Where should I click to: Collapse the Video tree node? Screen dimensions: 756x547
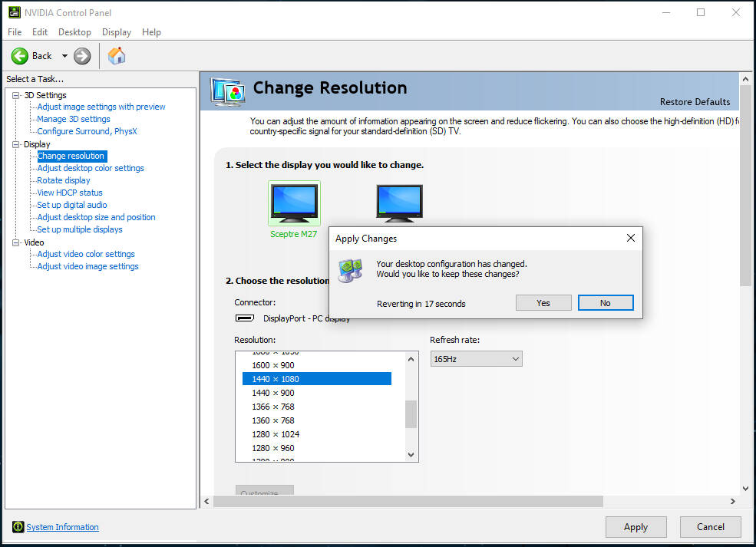[16, 242]
